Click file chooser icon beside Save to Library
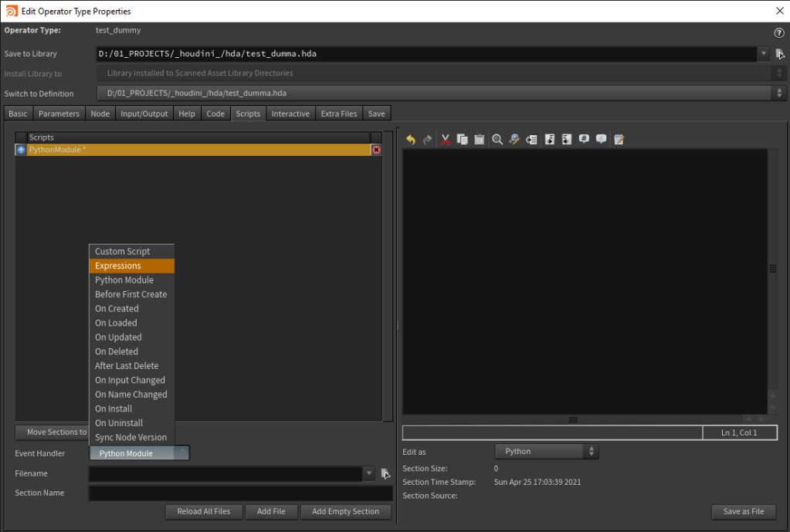This screenshot has height=532, width=790. (780, 54)
